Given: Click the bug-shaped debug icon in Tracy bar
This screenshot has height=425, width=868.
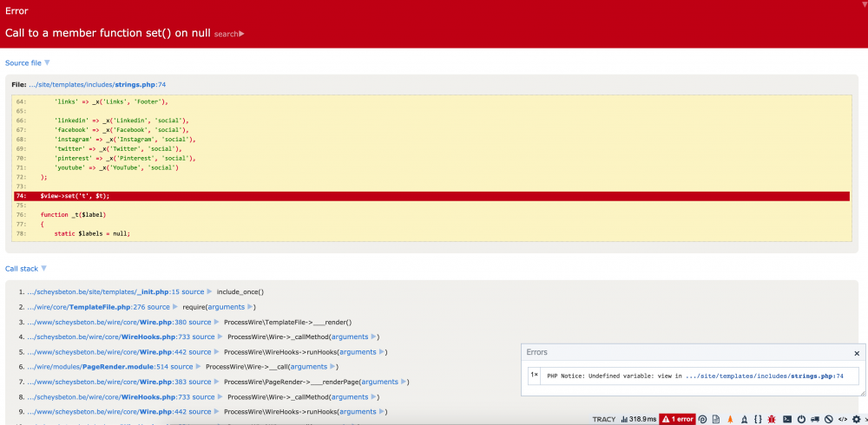Looking at the screenshot, I should pos(773,419).
